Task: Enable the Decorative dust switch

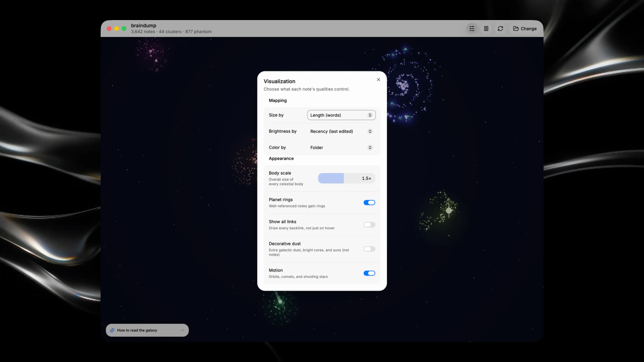Action: click(369, 249)
